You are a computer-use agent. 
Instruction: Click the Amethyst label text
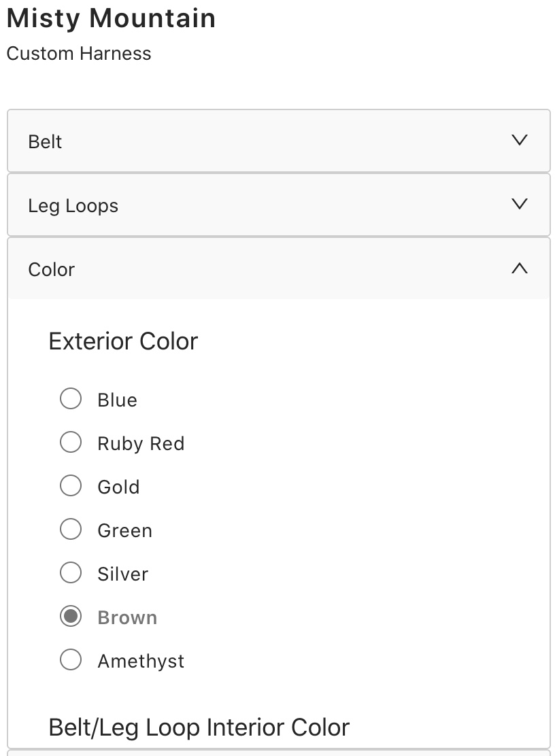(x=141, y=661)
